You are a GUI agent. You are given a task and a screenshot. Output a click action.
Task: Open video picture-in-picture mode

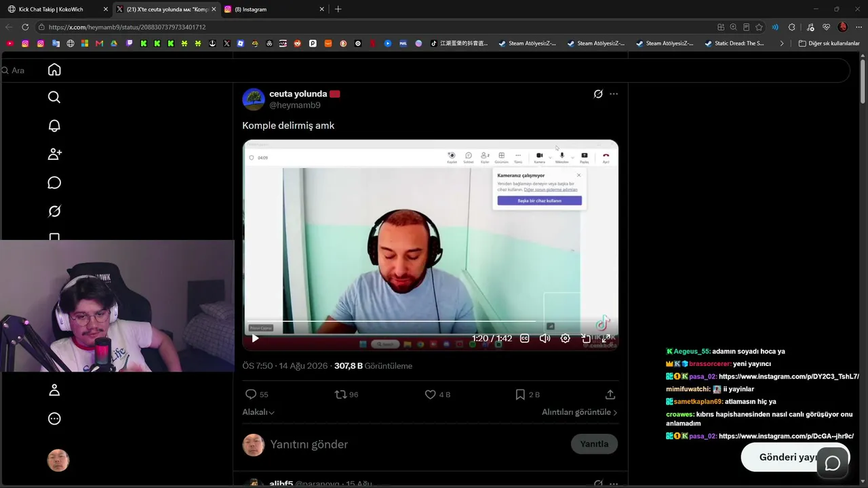(x=586, y=338)
